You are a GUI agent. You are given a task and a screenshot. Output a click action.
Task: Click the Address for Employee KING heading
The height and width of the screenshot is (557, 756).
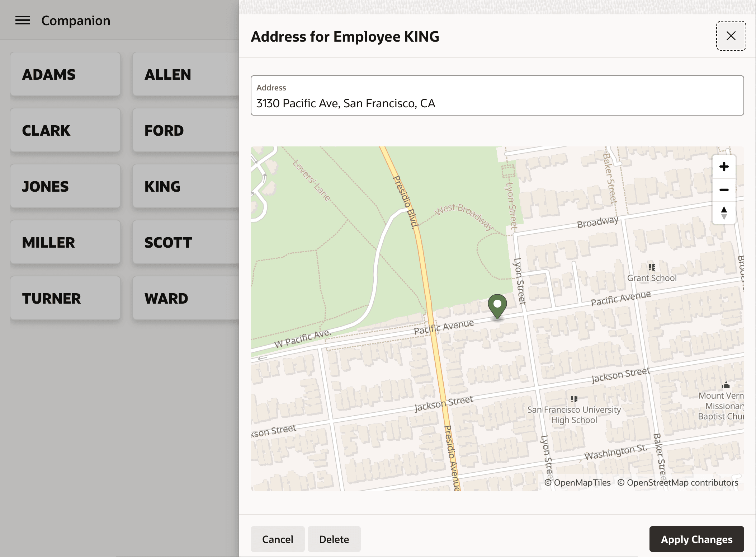(x=345, y=37)
